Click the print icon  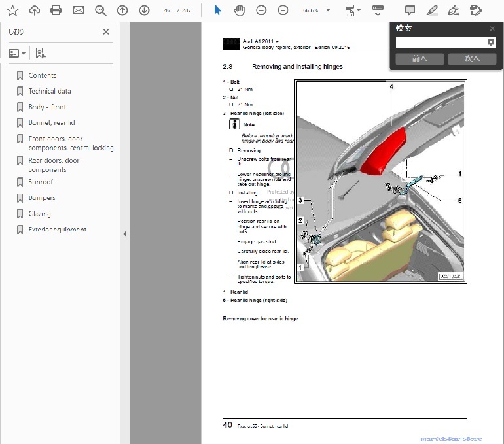tap(56, 10)
